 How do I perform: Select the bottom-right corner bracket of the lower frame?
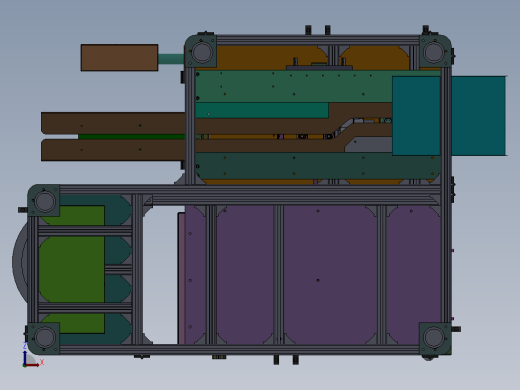(x=435, y=338)
